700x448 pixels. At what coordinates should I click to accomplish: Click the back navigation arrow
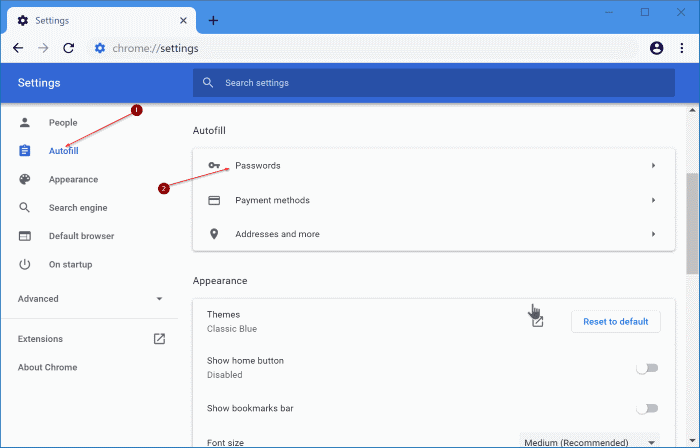click(x=18, y=48)
